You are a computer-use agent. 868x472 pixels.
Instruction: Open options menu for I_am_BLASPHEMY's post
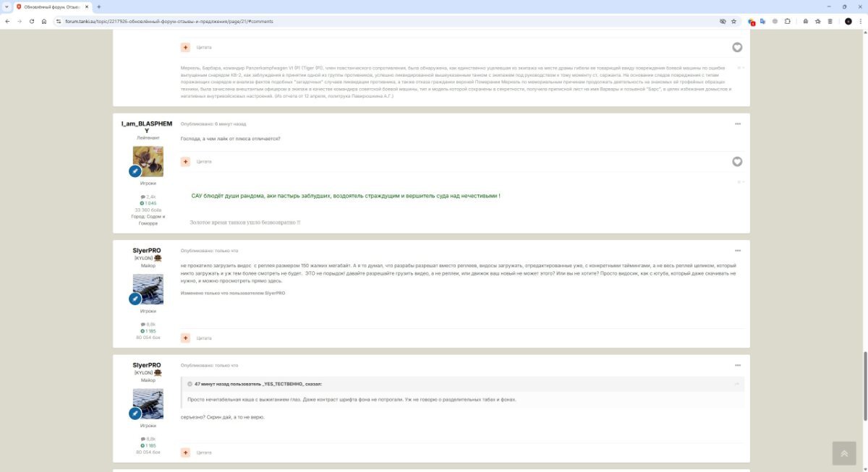point(738,124)
